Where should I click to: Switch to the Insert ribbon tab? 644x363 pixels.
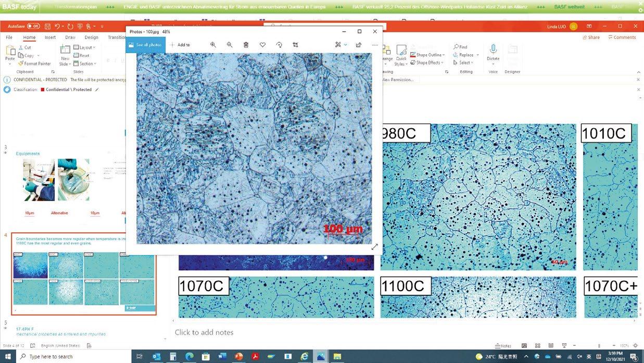click(50, 37)
